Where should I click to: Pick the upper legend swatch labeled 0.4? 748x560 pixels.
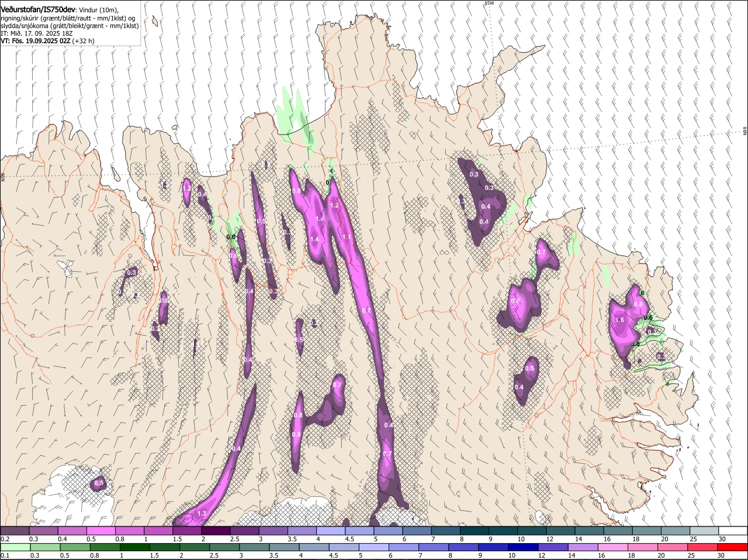72,530
